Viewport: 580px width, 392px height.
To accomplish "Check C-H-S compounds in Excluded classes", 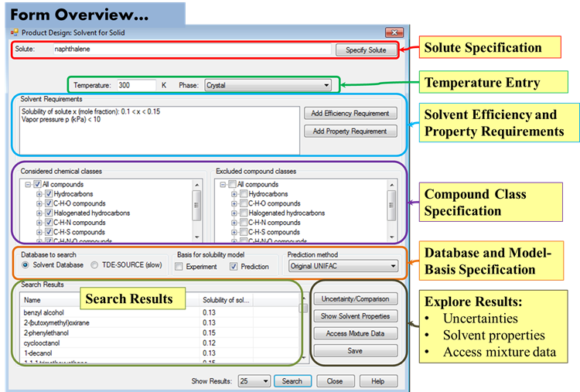I will (244, 232).
